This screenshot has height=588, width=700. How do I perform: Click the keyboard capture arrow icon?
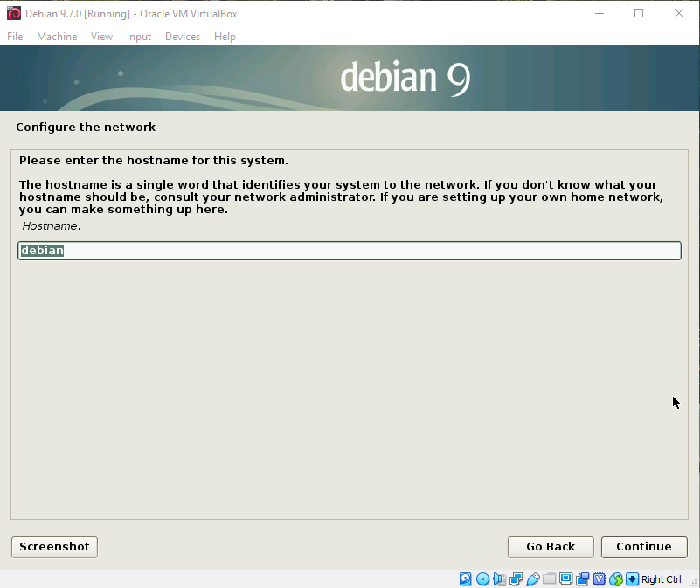pos(632,579)
